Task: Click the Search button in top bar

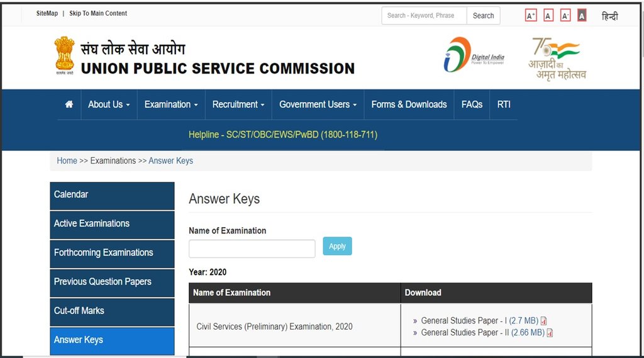Action: click(x=483, y=16)
